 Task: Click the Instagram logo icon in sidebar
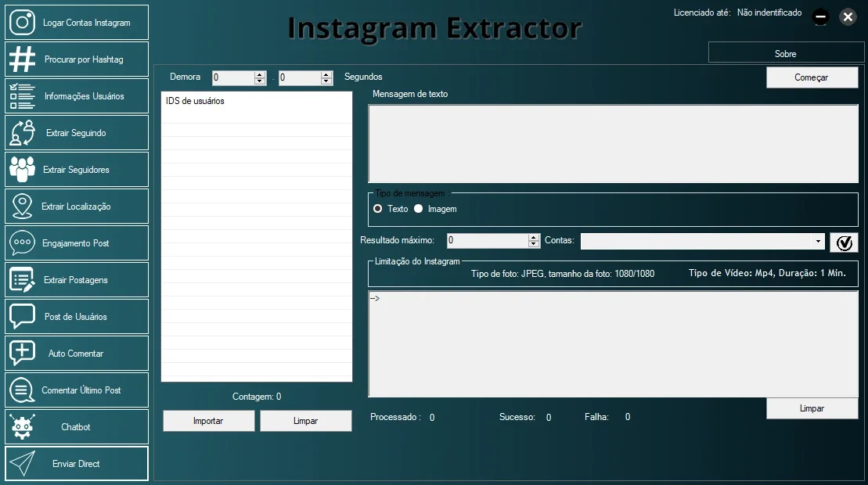[x=22, y=23]
